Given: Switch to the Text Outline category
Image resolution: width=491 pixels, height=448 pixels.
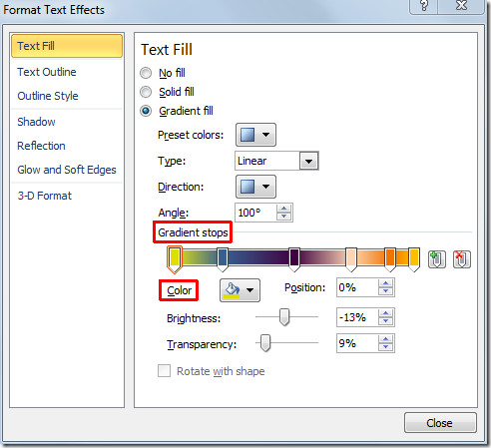Looking at the screenshot, I should click(x=47, y=72).
